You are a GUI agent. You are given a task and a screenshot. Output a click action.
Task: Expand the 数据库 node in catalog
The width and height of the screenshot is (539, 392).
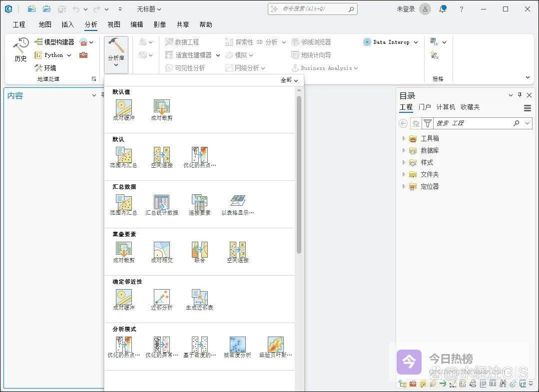click(x=404, y=150)
